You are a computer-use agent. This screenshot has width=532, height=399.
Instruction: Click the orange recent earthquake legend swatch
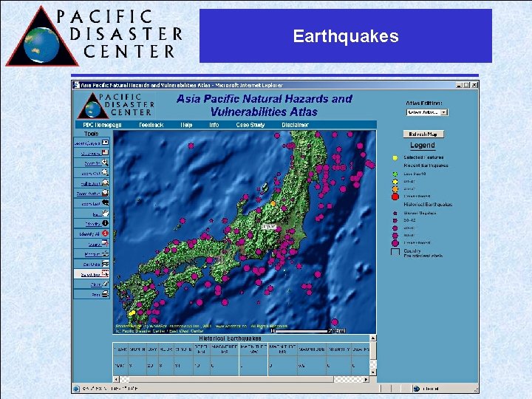(x=395, y=189)
